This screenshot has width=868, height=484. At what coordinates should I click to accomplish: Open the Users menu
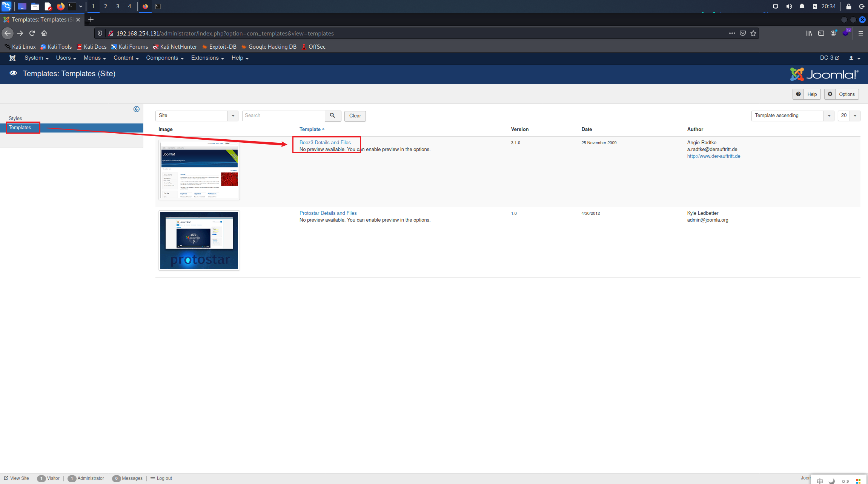click(x=66, y=58)
